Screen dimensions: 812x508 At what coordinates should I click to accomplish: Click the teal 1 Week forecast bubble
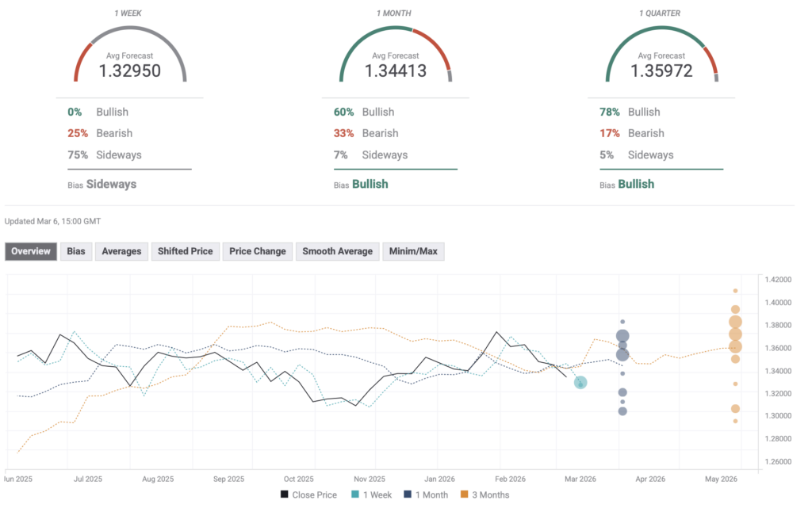580,383
